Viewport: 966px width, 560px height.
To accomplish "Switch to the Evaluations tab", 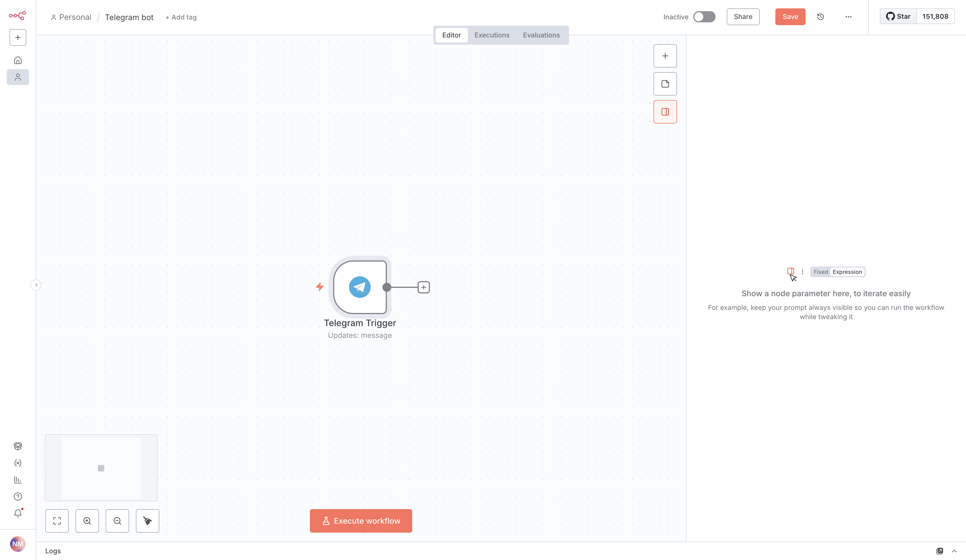I will [x=541, y=35].
